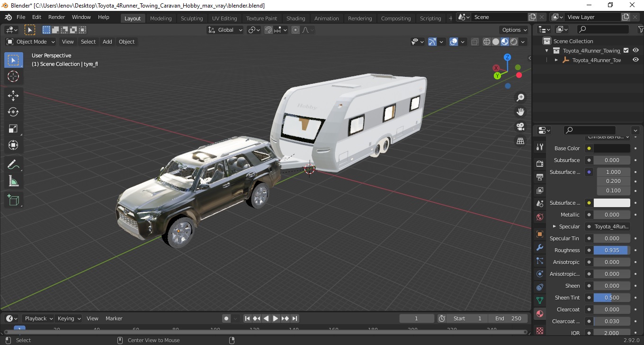Open the Render menu

click(x=57, y=17)
